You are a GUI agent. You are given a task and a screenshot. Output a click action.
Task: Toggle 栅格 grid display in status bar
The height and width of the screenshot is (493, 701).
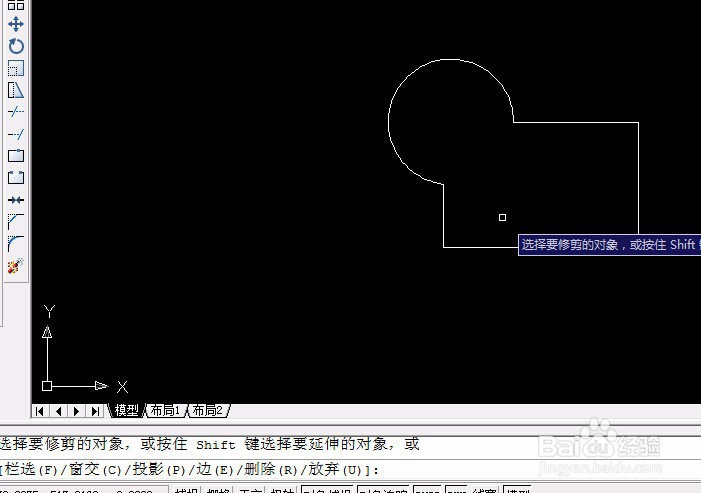[x=218, y=490]
